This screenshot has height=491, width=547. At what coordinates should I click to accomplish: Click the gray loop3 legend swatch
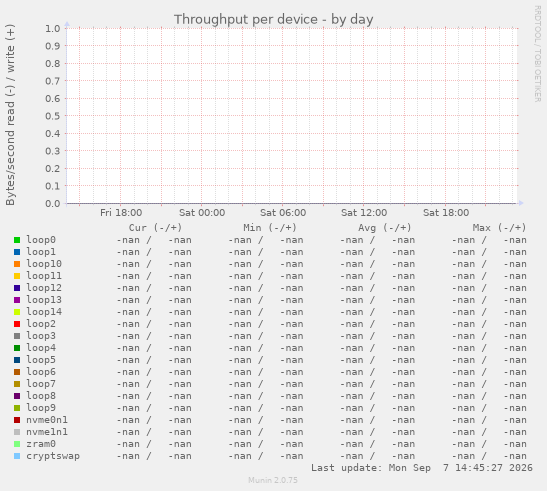click(x=17, y=336)
